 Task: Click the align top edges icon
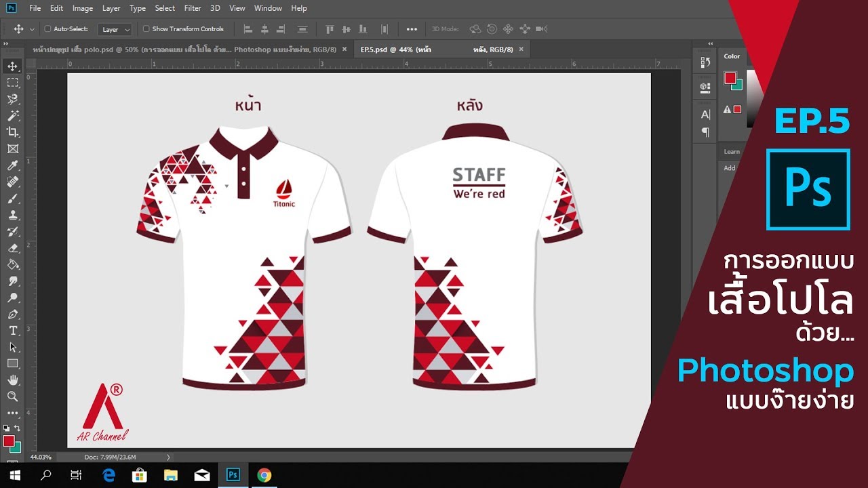click(330, 29)
